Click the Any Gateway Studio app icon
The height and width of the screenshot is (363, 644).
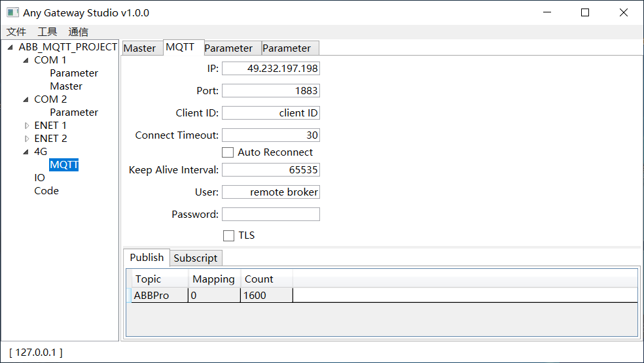[12, 12]
